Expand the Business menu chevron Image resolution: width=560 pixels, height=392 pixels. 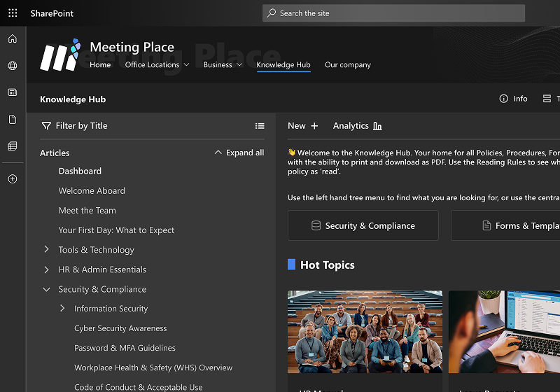239,64
